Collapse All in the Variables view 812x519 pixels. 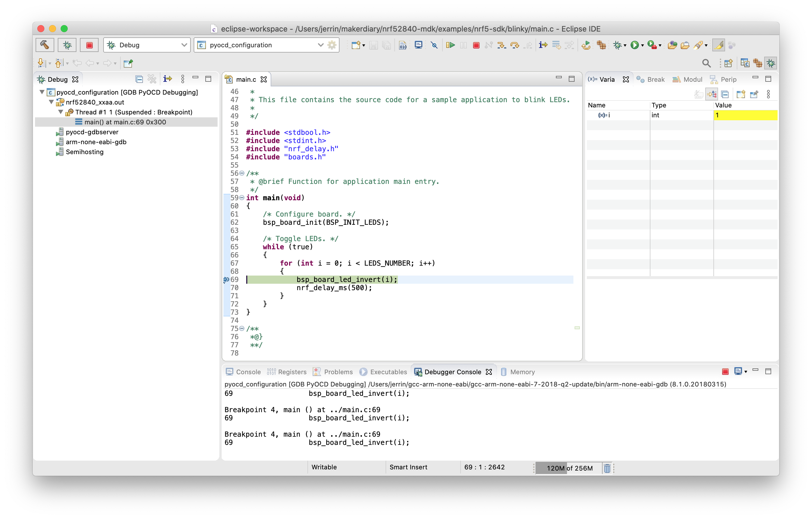coord(725,94)
